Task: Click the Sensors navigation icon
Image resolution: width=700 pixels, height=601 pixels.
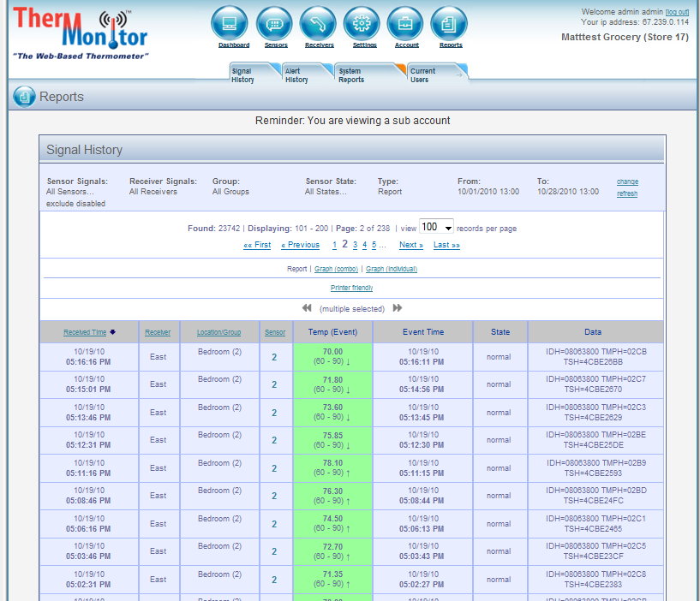Action: click(274, 24)
